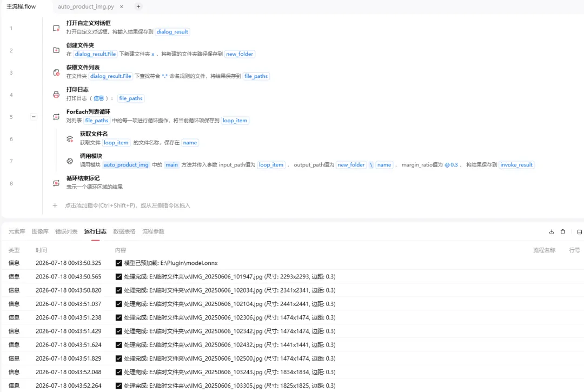Click the call module step icon
This screenshot has height=392, width=584.
pos(70,161)
